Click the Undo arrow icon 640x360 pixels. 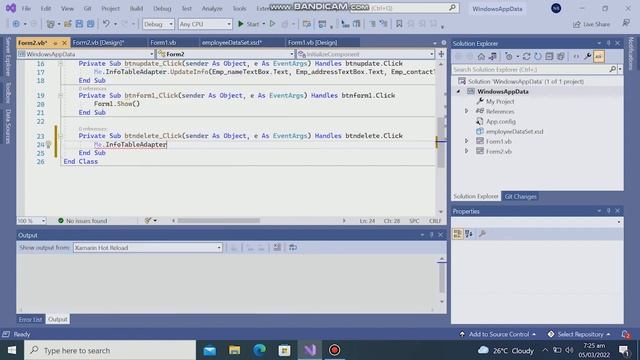[x=106, y=24]
